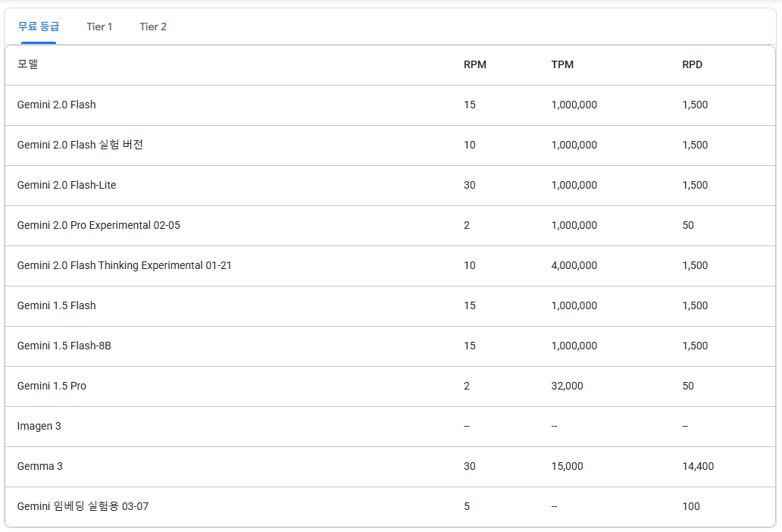The height and width of the screenshot is (532, 782).
Task: Switch to the Tier 2 tab
Action: pyautogui.click(x=151, y=27)
